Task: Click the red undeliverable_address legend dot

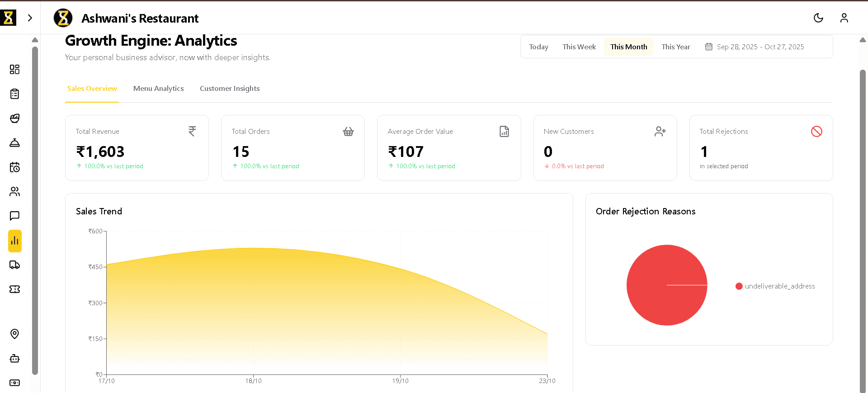Action: (739, 286)
